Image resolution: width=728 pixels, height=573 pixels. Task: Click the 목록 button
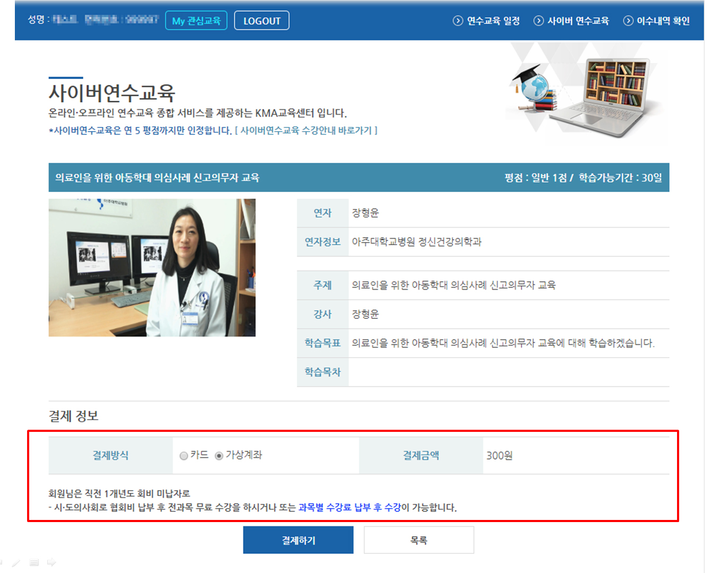pos(418,540)
